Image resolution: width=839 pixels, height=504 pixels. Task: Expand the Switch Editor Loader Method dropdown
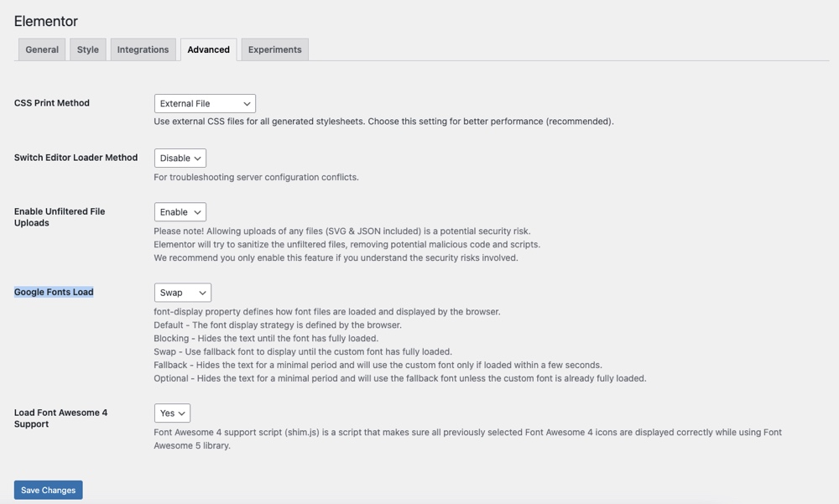pos(180,158)
